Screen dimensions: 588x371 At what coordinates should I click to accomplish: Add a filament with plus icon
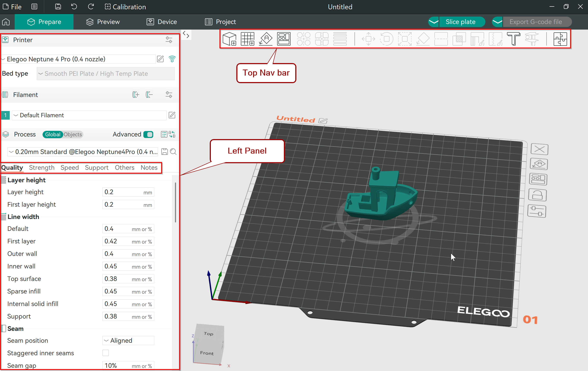tap(135, 95)
